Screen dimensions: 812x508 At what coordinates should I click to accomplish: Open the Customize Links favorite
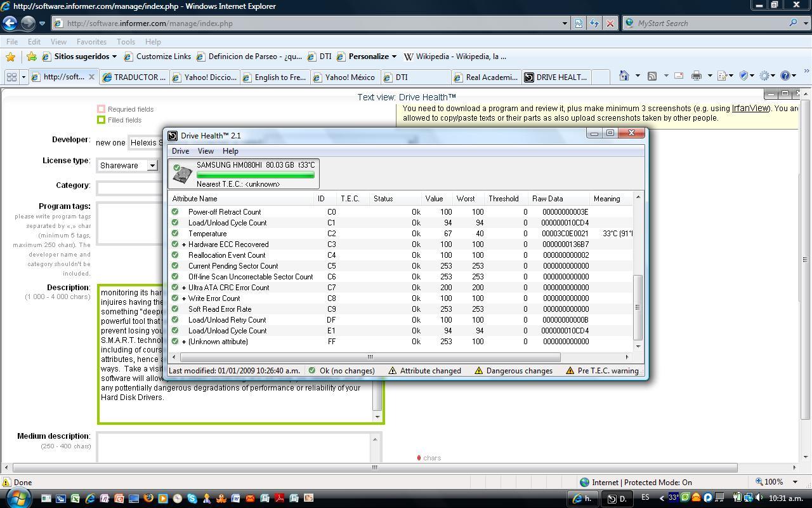[157, 57]
